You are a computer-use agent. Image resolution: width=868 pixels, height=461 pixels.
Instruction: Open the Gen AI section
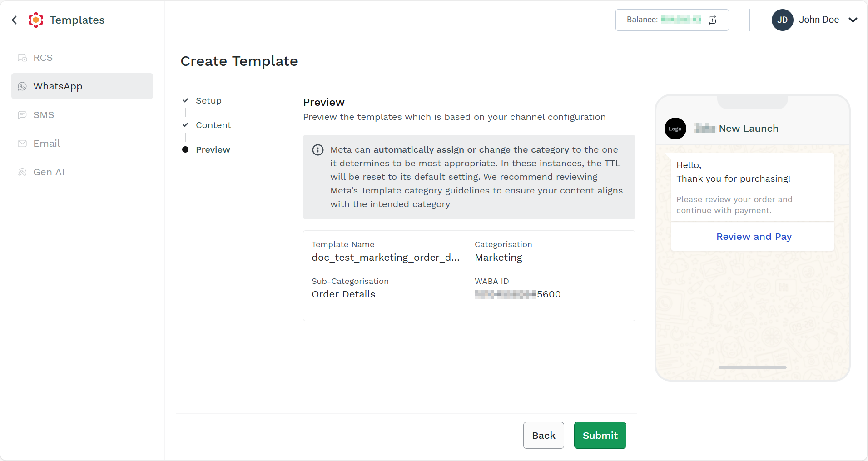(x=82, y=172)
